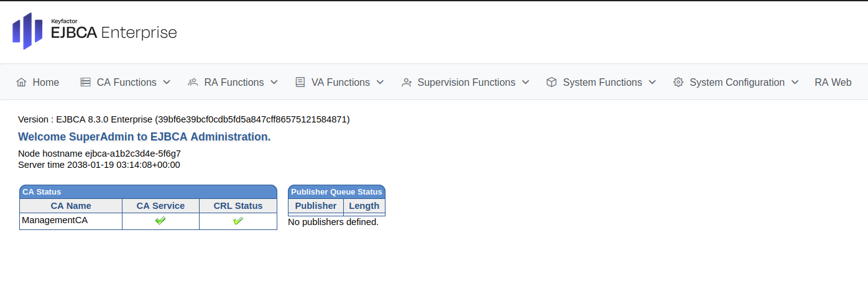Expand the RA Functions dropdown chevron
868x304 pixels.
(274, 82)
